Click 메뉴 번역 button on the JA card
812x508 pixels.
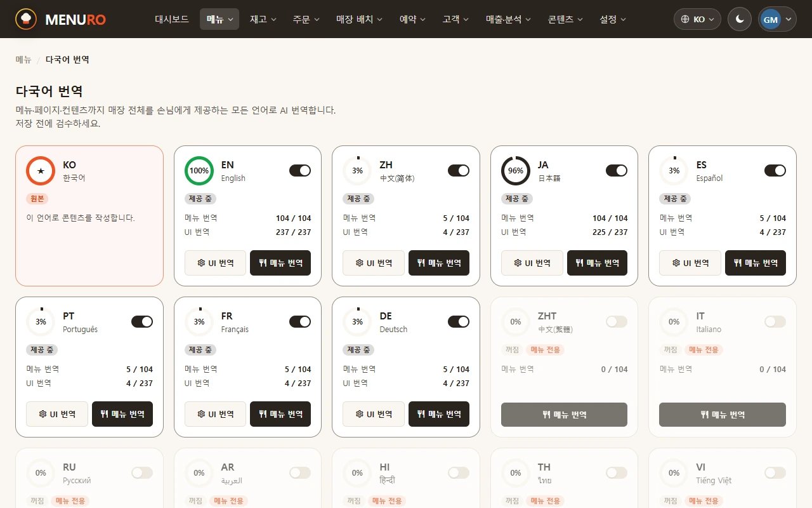(597, 263)
